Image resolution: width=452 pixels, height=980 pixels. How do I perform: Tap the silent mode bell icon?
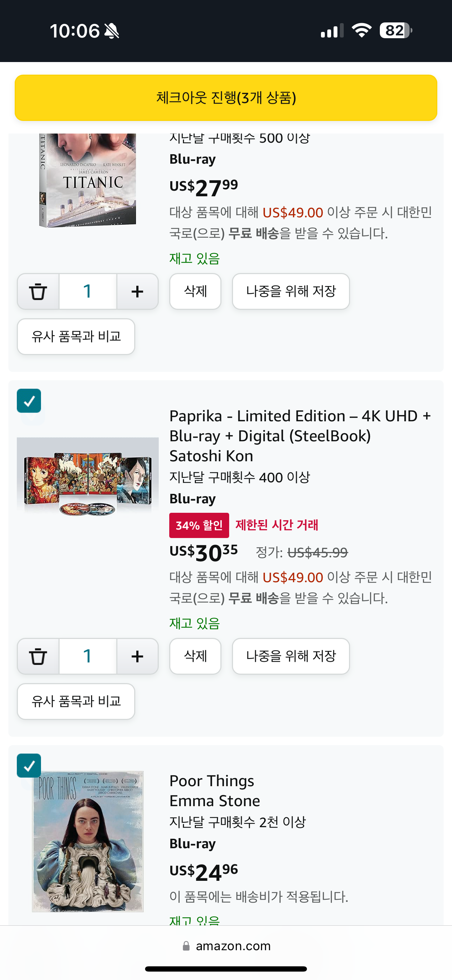(x=111, y=31)
